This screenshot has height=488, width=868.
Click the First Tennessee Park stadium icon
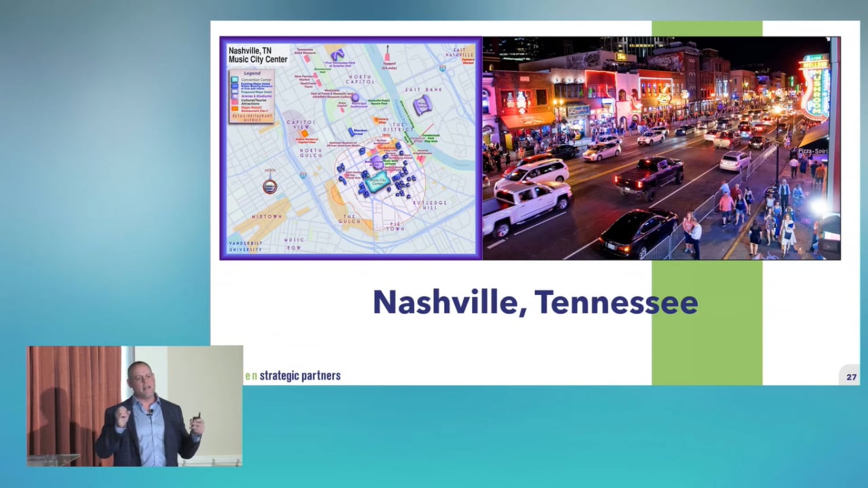(337, 54)
